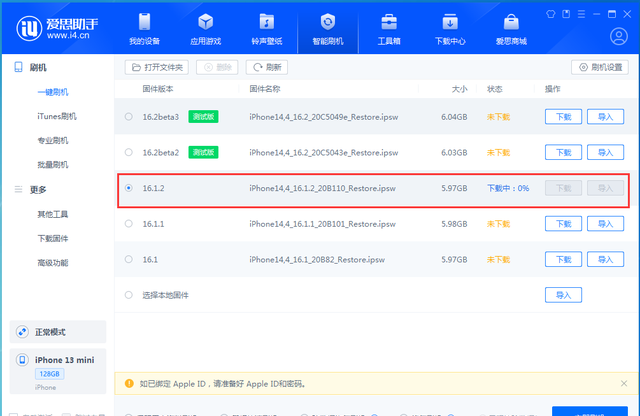Open 高级功能 in sidebar
Screen dimensions: 640x416
pyautogui.click(x=53, y=263)
